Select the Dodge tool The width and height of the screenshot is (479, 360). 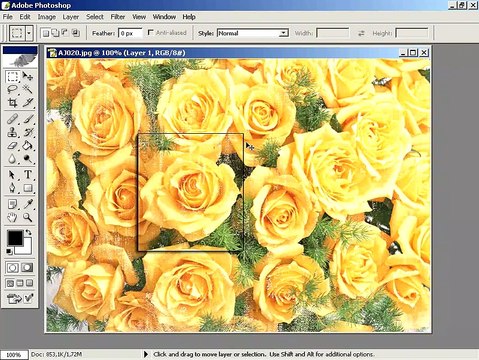click(28, 159)
